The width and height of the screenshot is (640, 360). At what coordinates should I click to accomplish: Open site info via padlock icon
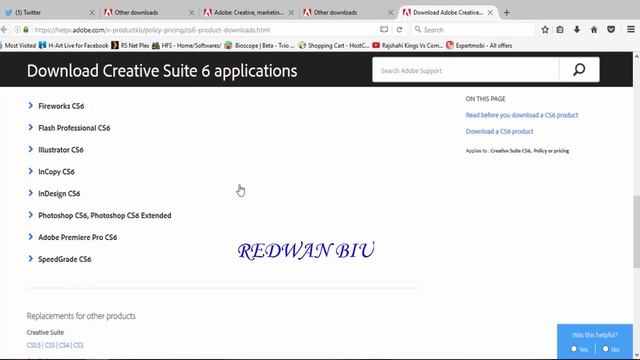click(x=26, y=29)
